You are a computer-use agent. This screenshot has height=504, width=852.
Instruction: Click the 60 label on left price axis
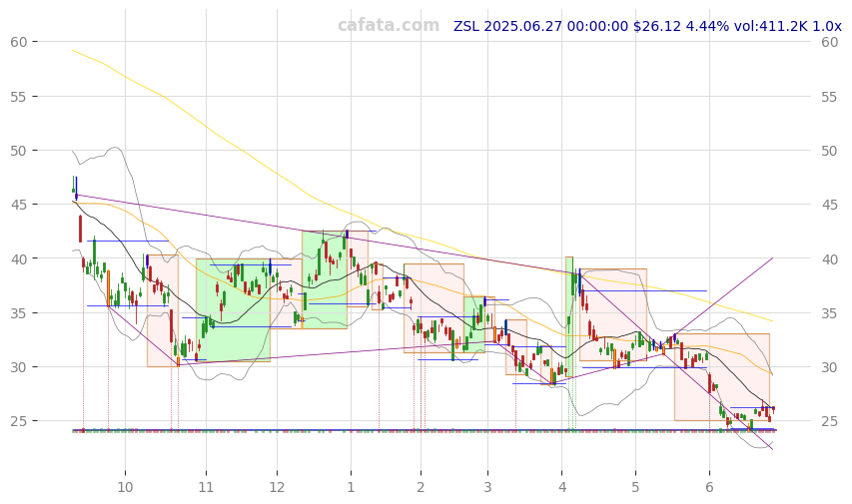click(x=18, y=42)
